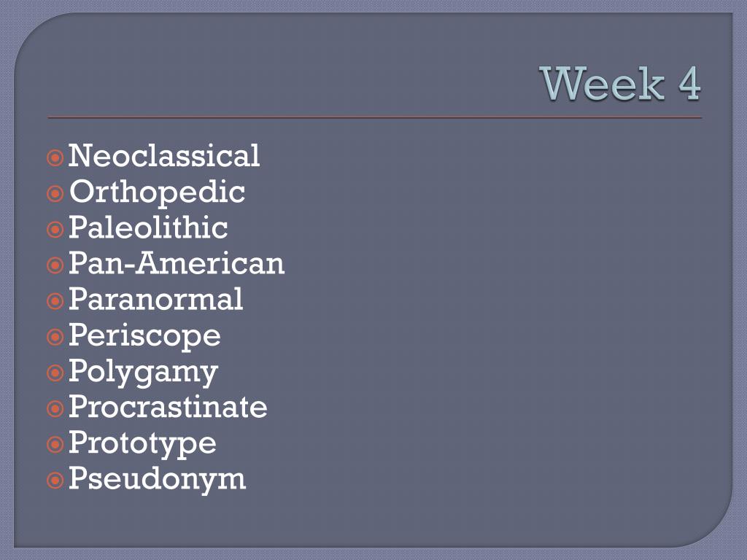Click the bullet icon beside Orthopedic
Screen dimensions: 747x560
[55, 193]
